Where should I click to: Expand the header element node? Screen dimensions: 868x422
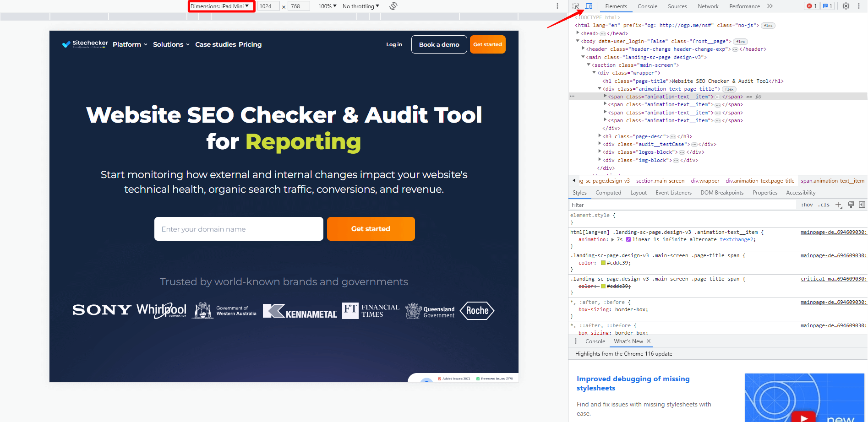583,49
